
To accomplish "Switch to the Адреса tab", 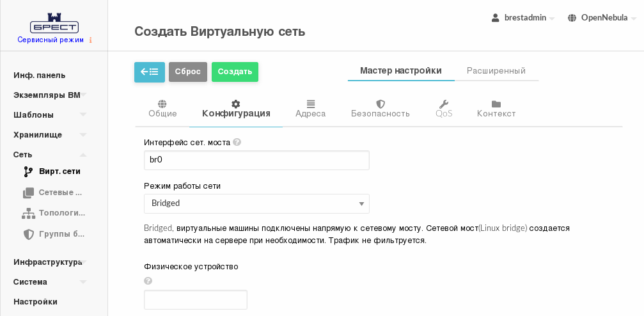I will (310, 109).
